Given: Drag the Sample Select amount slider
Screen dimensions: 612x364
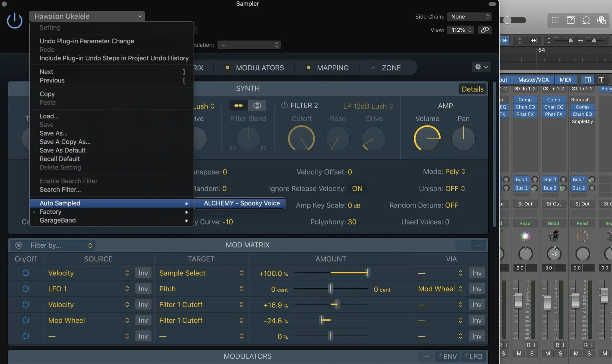Looking at the screenshot, I should [367, 273].
